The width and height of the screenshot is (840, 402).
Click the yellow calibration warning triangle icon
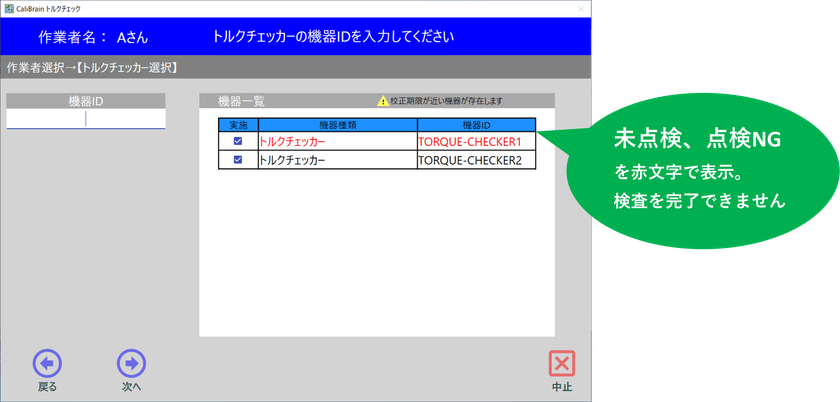click(383, 101)
